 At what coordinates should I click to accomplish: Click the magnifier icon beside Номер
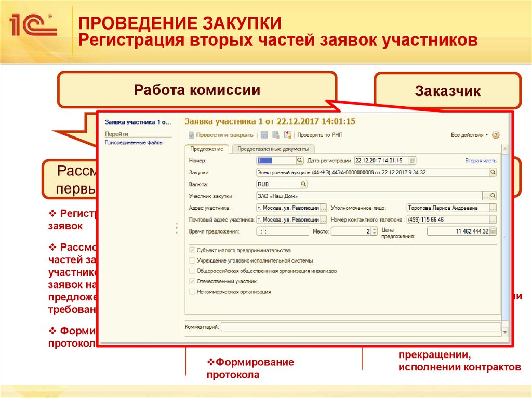[x=299, y=160]
